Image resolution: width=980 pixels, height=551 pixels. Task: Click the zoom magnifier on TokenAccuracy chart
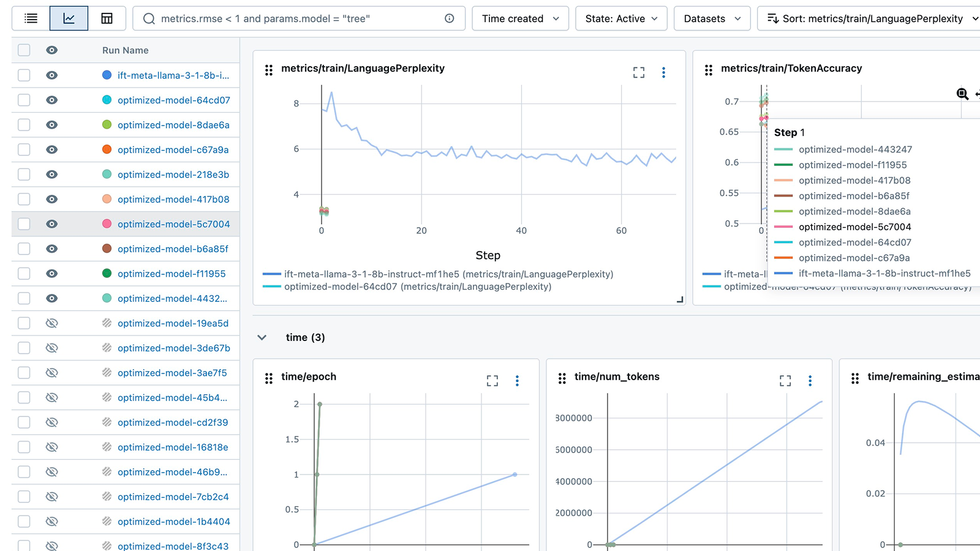point(962,94)
